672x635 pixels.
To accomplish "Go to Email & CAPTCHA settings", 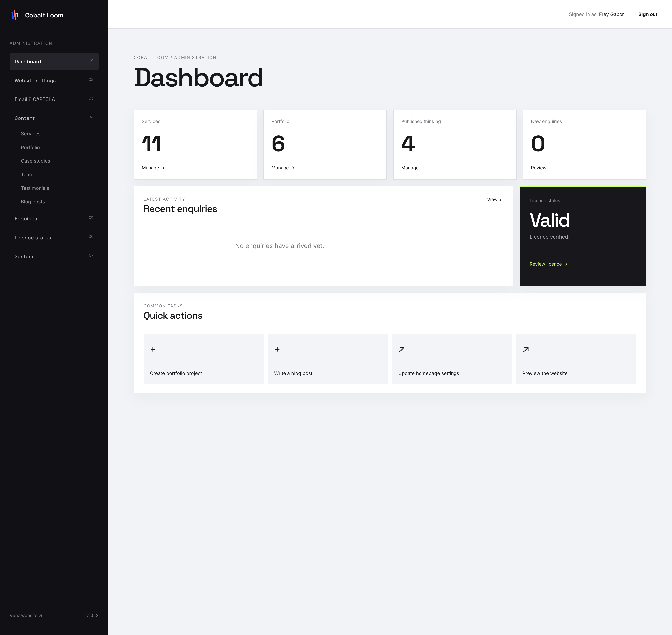I will (x=54, y=99).
